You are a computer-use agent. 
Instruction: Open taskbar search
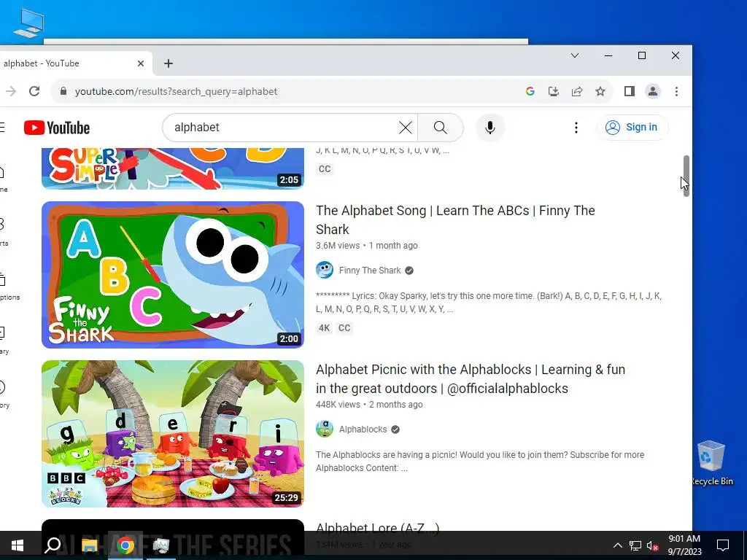click(x=53, y=545)
